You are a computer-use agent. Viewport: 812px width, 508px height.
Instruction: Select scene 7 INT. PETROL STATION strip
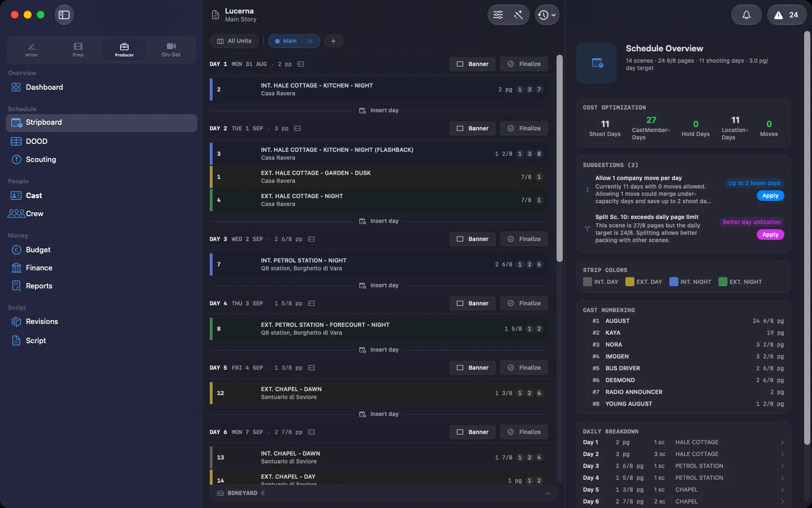click(379, 265)
